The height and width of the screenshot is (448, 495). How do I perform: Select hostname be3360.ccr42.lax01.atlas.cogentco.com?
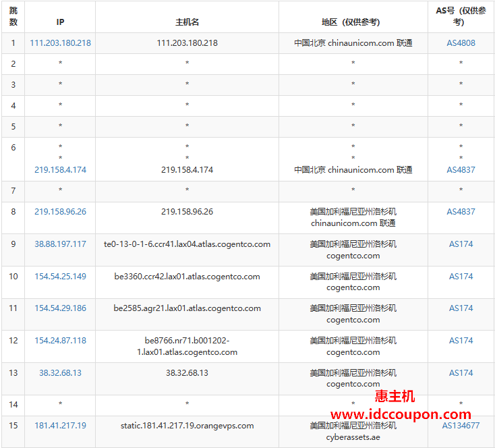click(187, 277)
